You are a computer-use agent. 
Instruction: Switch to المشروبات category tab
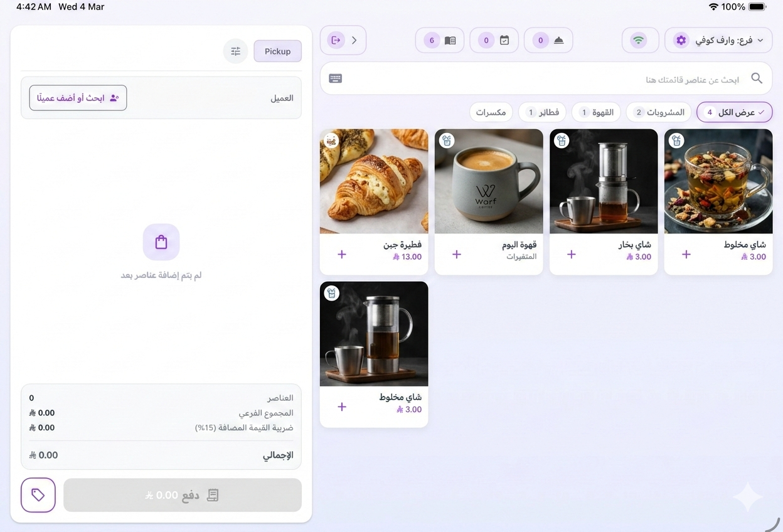pos(659,112)
